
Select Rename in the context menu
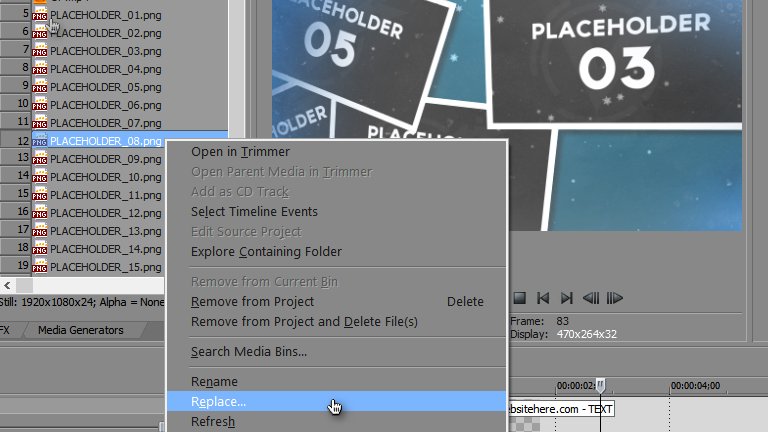[x=214, y=382]
